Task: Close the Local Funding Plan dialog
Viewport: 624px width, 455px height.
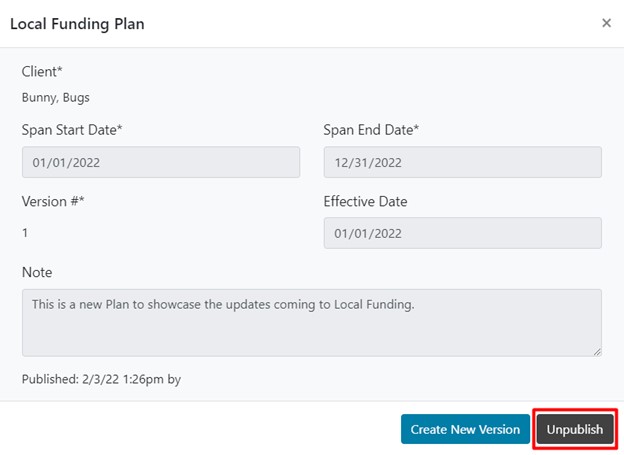Action: coord(606,23)
